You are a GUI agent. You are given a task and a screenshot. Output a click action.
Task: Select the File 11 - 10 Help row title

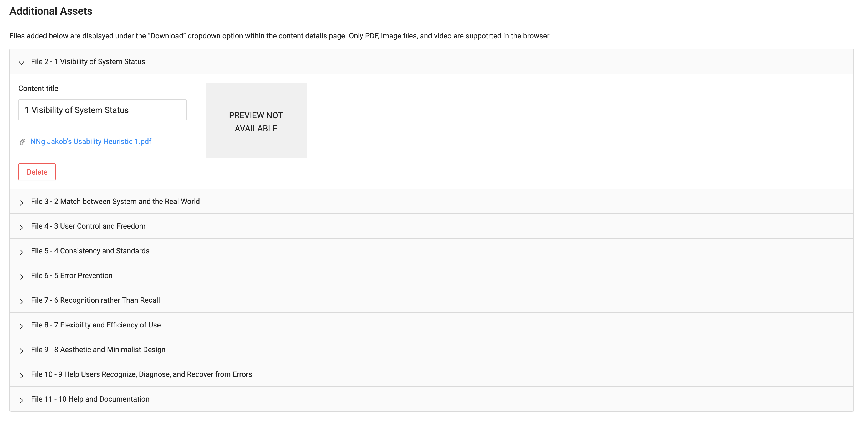coord(90,399)
